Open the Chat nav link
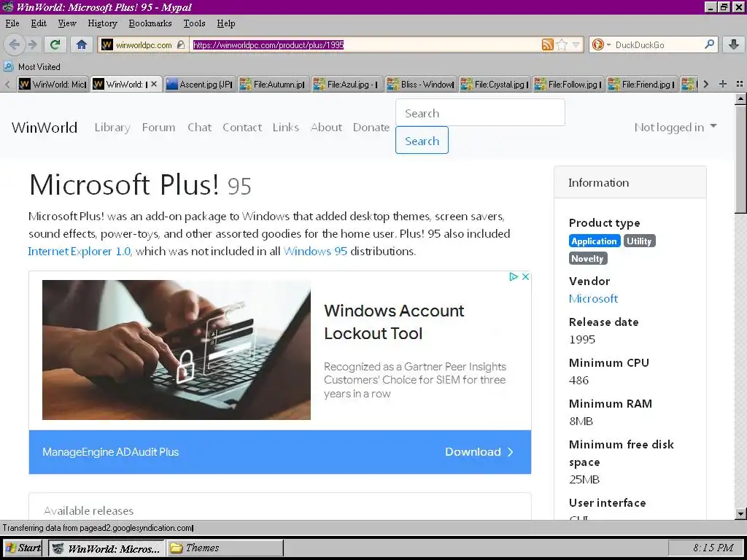The height and width of the screenshot is (560, 747). pos(199,127)
